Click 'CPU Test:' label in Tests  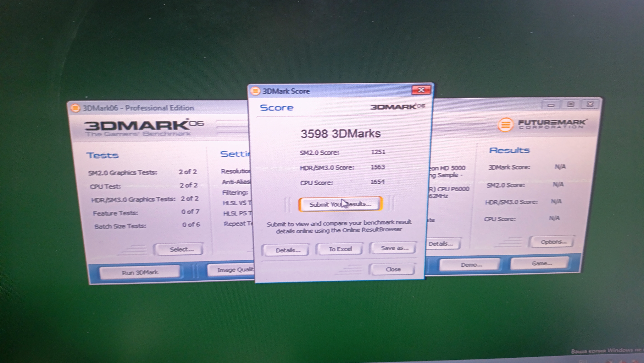tap(105, 187)
